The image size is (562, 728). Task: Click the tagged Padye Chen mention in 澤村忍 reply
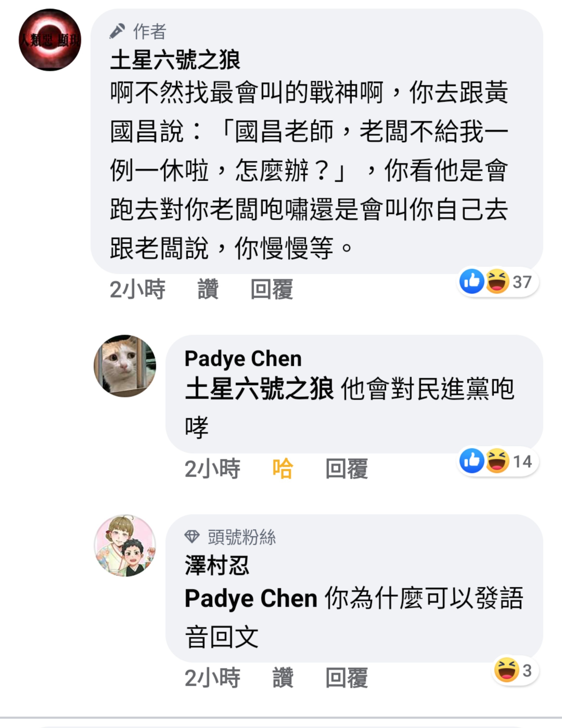[251, 598]
